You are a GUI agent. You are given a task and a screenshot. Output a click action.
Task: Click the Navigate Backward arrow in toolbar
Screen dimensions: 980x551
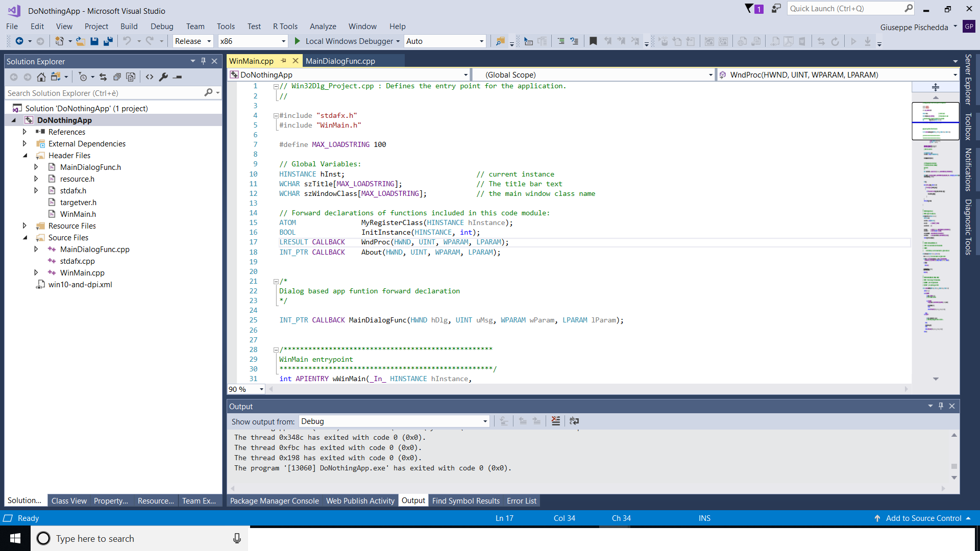[19, 41]
